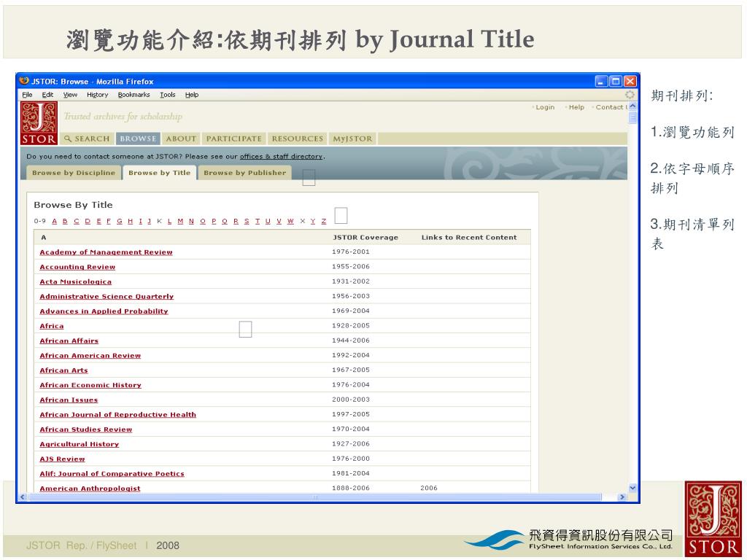
Task: Open Administrative Science Quarterly journal
Action: (107, 296)
